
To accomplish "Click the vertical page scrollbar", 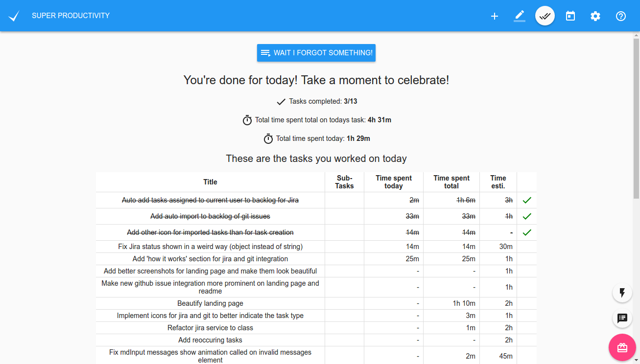I will coord(636,117).
